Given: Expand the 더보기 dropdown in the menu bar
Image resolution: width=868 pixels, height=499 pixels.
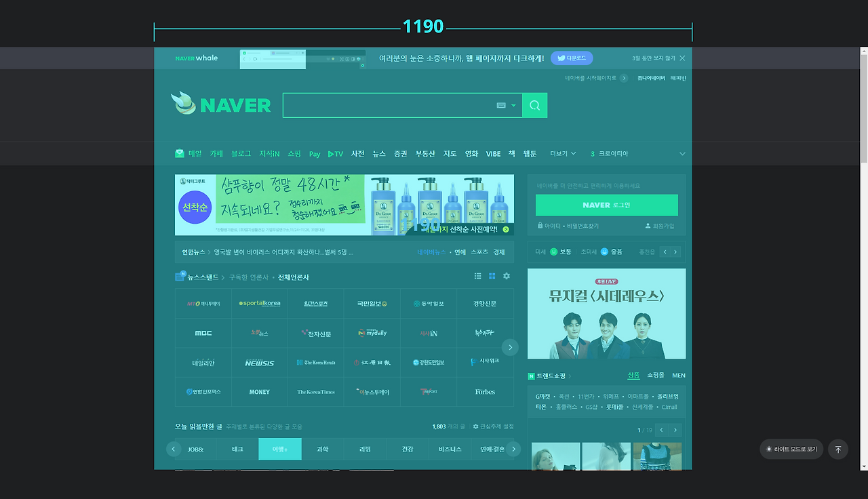Looking at the screenshot, I should [x=561, y=153].
